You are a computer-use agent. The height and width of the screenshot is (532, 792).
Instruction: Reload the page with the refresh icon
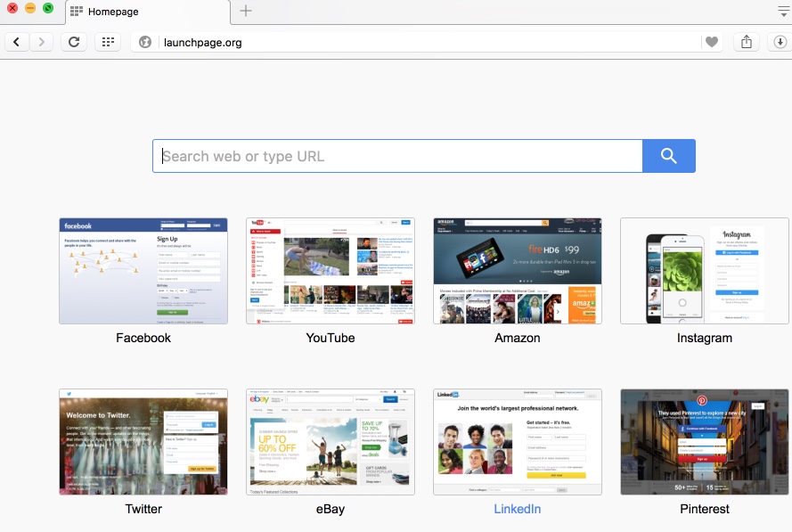click(74, 42)
